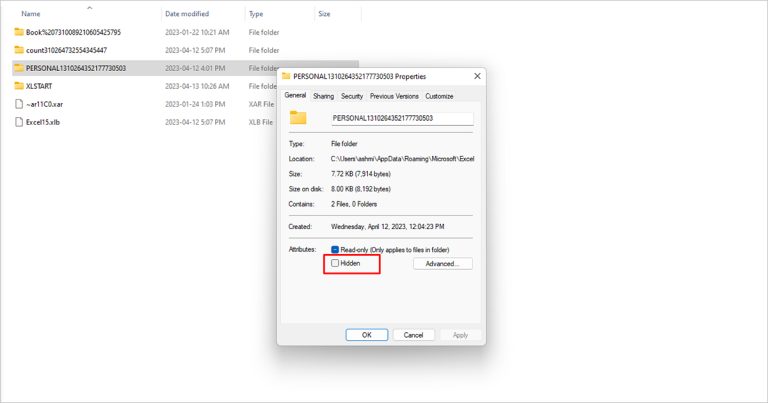Open the Security tab
The image size is (768, 403).
tap(351, 96)
